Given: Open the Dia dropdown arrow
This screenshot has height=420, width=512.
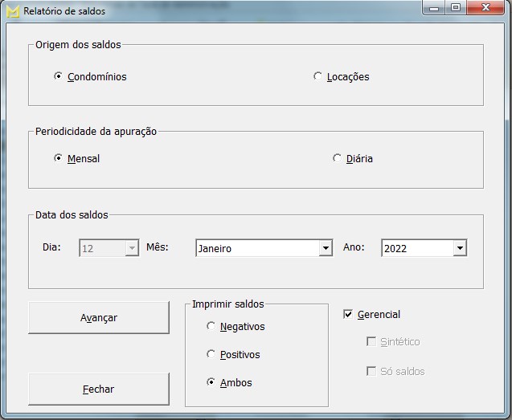Looking at the screenshot, I should coord(132,249).
